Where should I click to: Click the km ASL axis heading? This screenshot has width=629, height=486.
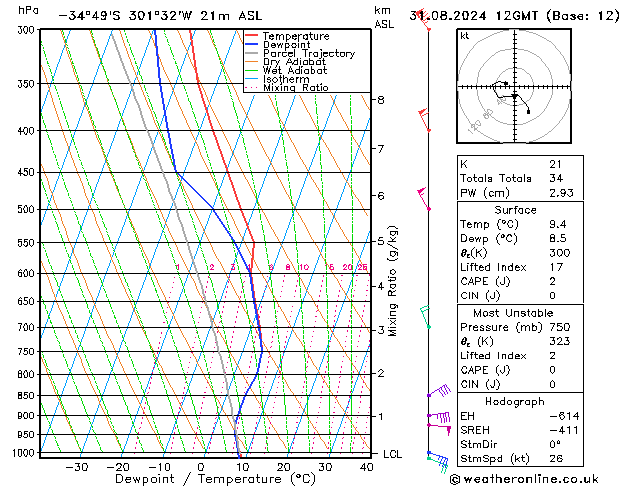[384, 17]
